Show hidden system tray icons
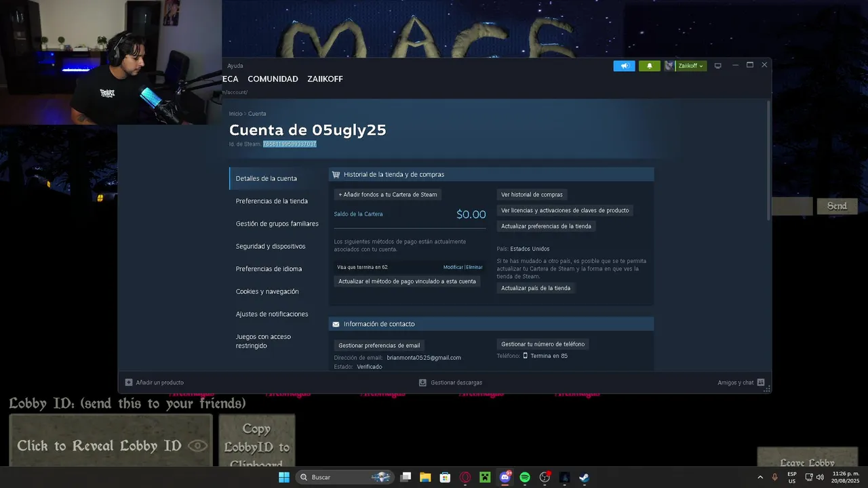Viewport: 868px width, 488px height. tap(759, 477)
